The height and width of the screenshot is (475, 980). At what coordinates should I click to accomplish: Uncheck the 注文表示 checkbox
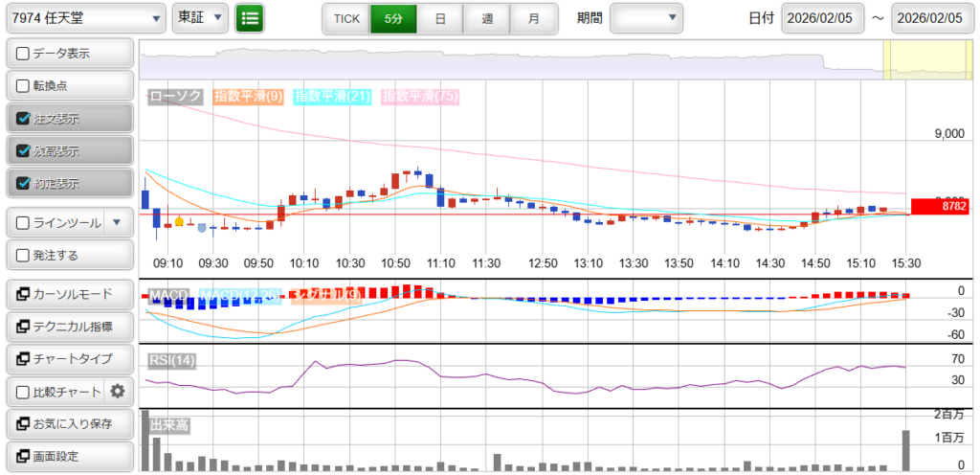(x=24, y=119)
